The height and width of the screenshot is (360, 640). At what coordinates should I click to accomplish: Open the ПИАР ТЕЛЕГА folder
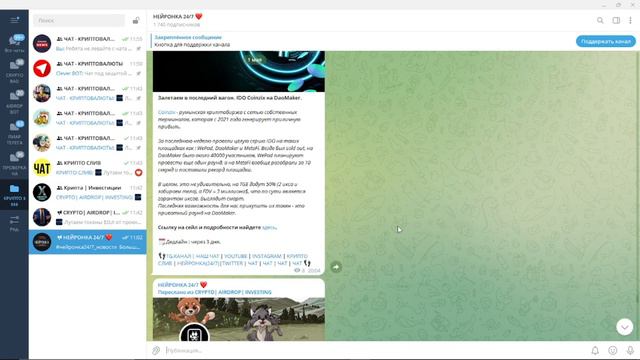point(14,133)
